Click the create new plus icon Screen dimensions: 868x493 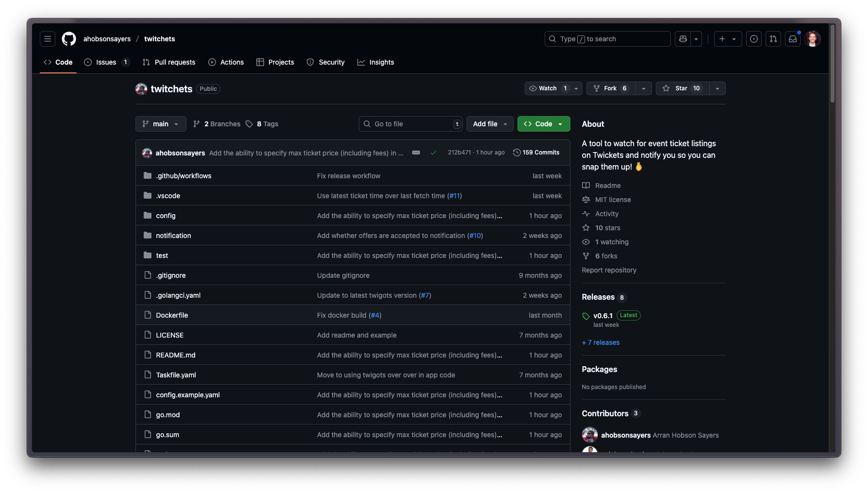tap(722, 39)
